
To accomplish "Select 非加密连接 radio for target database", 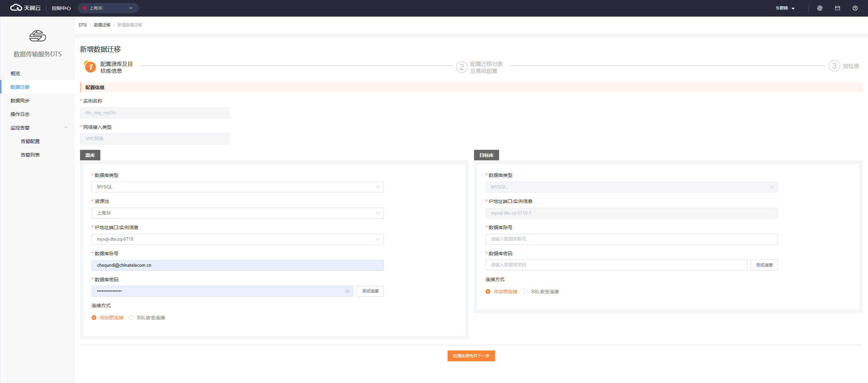I will click(488, 291).
